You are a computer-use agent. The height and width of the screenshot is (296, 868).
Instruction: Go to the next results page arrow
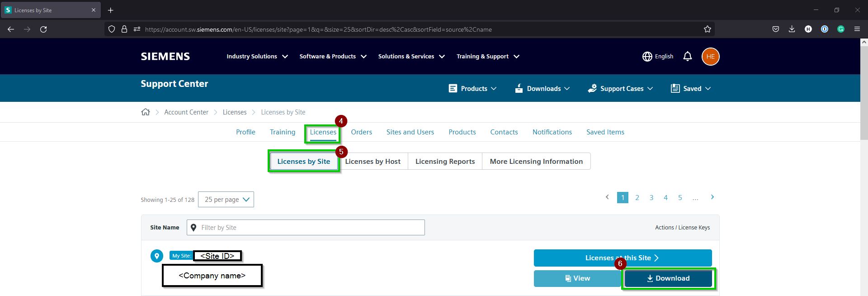(712, 197)
